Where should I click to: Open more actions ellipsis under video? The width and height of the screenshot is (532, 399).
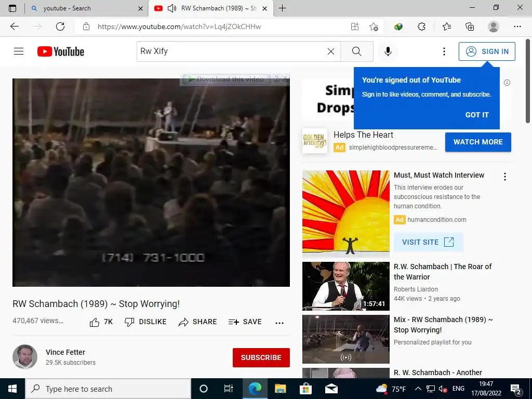click(x=279, y=323)
